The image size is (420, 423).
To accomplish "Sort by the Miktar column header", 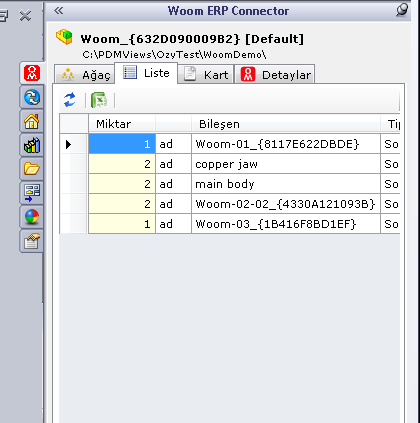I will 122,124.
